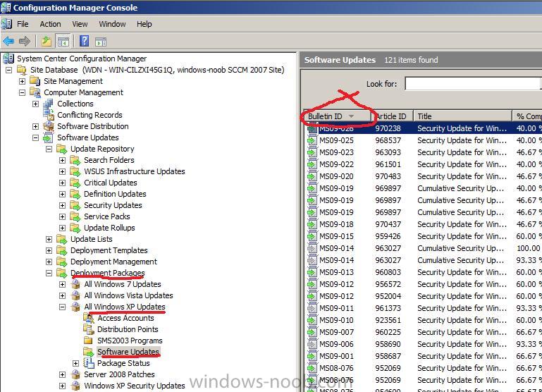
Task: Expand the Package Status node
Action: [75, 363]
